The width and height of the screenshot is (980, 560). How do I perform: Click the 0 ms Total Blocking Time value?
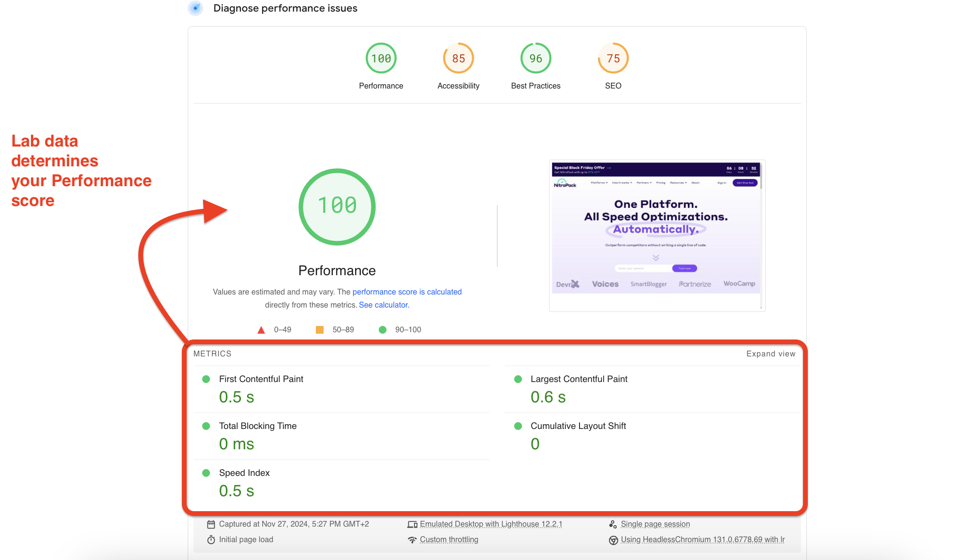[x=237, y=444]
